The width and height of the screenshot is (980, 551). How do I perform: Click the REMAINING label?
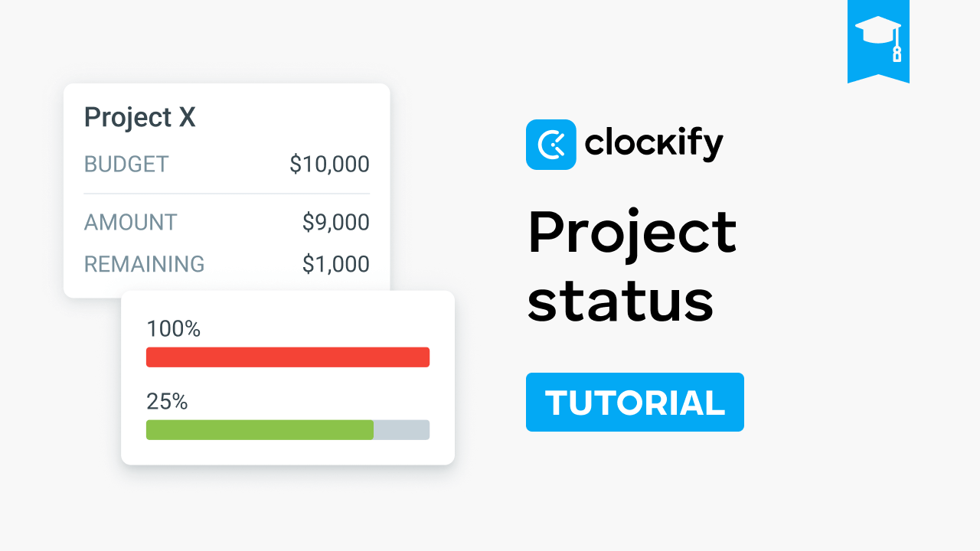tap(144, 264)
